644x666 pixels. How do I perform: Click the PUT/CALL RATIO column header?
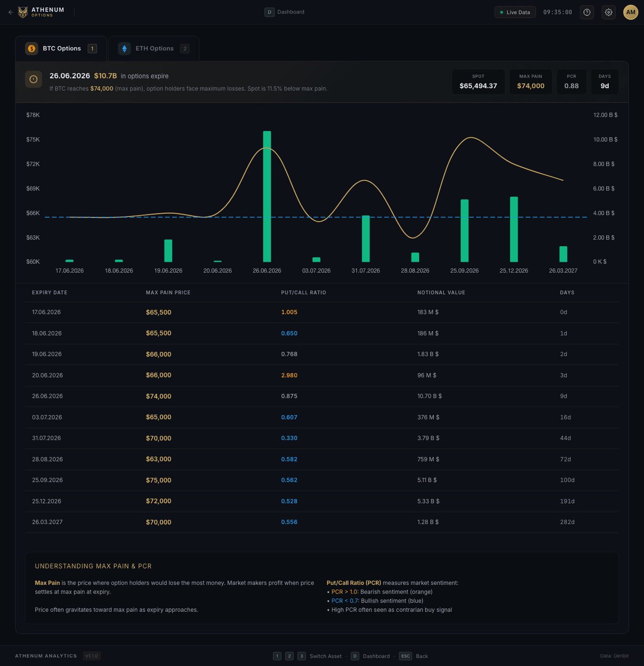coord(304,292)
